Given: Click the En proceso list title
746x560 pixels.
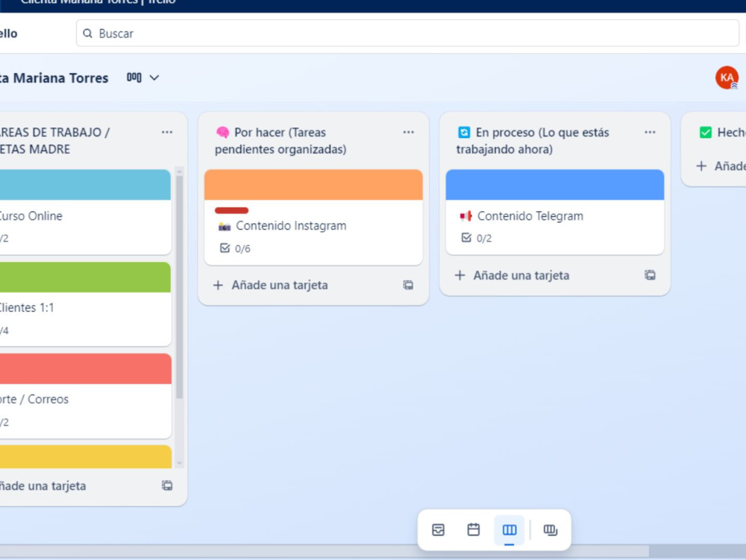Looking at the screenshot, I should (533, 141).
